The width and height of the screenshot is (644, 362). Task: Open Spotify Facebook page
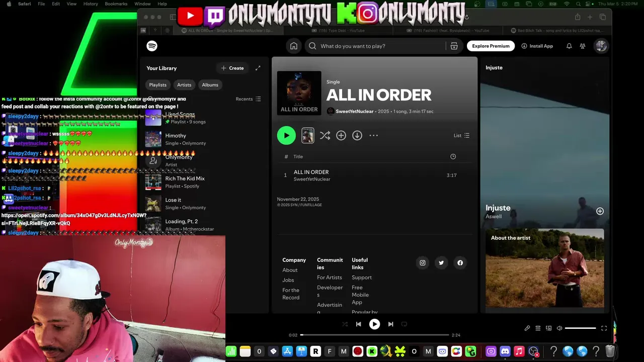pyautogui.click(x=460, y=262)
